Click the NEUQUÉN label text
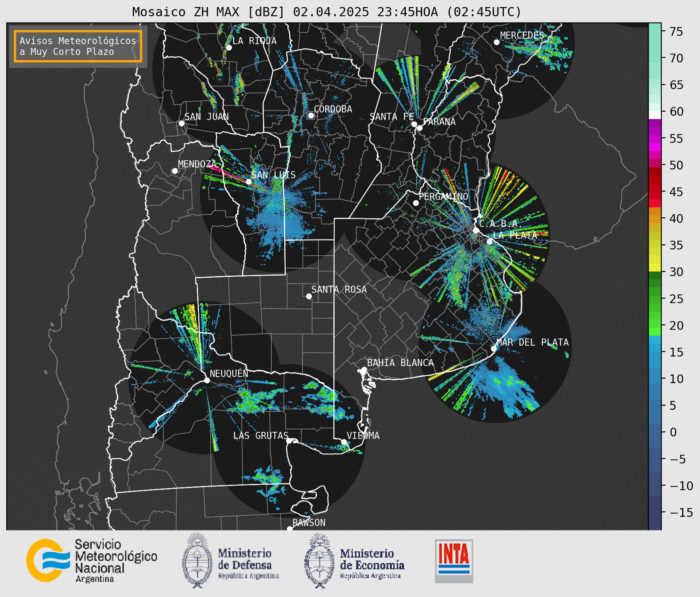The image size is (700, 597). (229, 373)
